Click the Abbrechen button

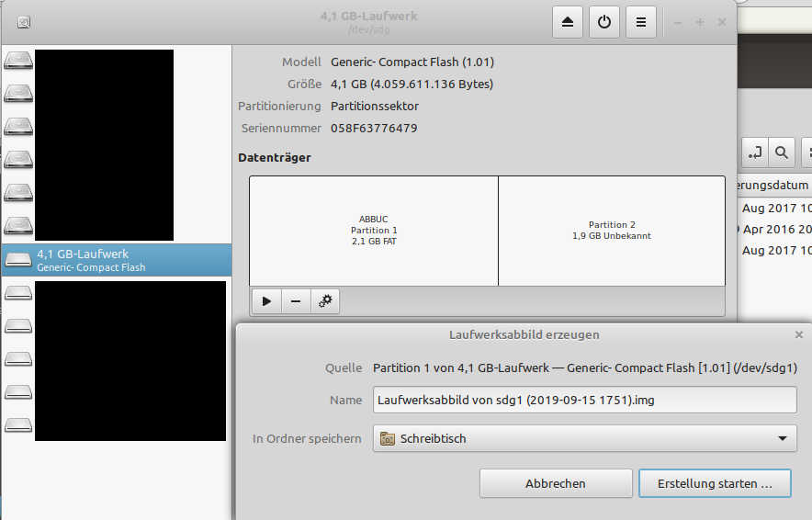point(556,483)
